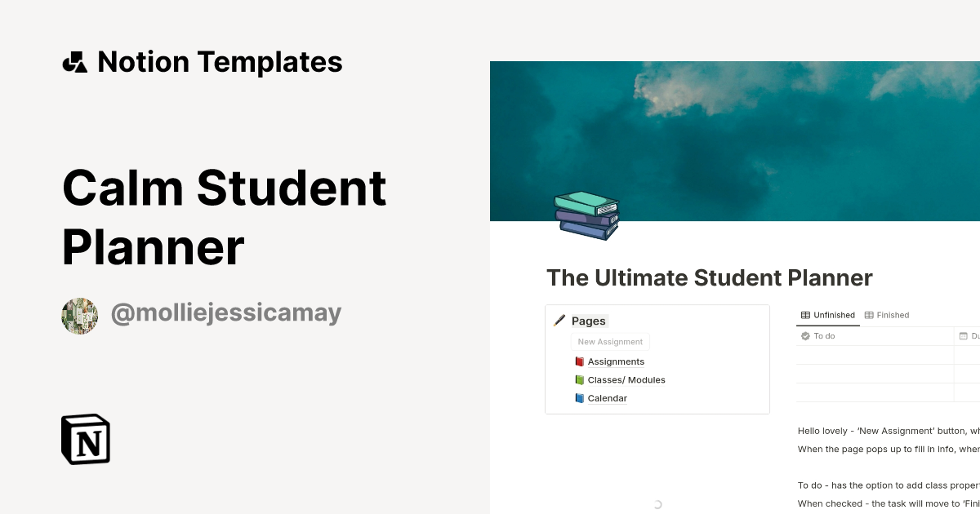Image resolution: width=980 pixels, height=514 pixels.
Task: Click the blue book icon beside Calendar
Action: (x=578, y=398)
